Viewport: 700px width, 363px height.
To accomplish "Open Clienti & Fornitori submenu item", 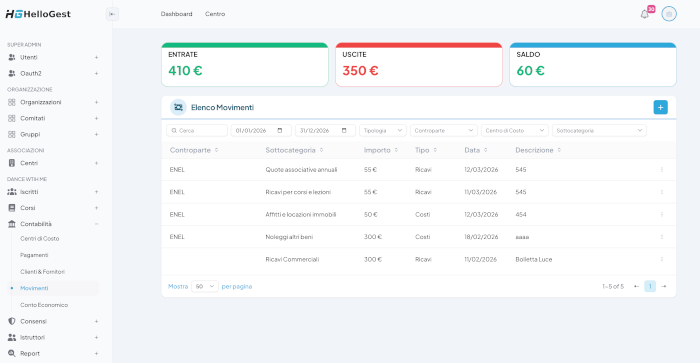I will tap(42, 271).
